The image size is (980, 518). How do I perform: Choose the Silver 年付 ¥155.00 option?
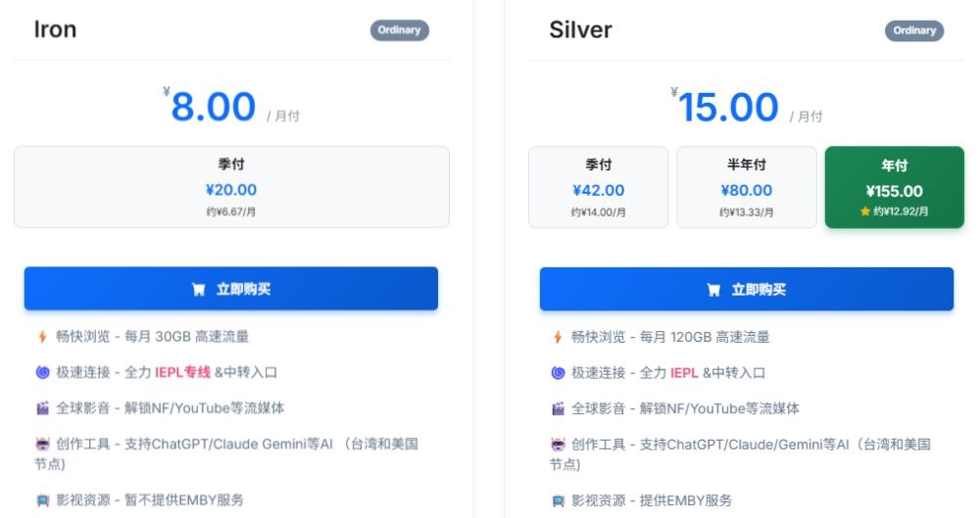click(x=894, y=187)
